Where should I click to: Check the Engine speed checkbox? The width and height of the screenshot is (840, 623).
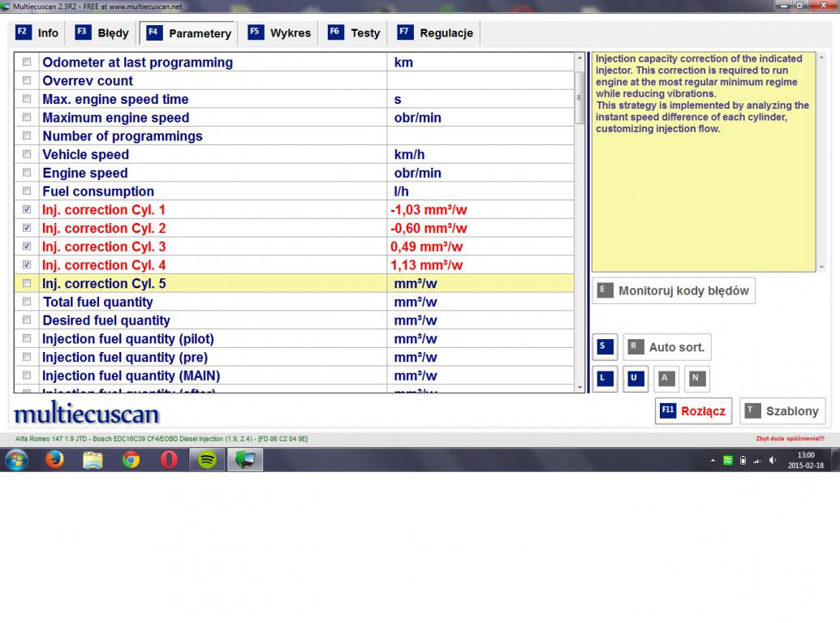click(27, 172)
